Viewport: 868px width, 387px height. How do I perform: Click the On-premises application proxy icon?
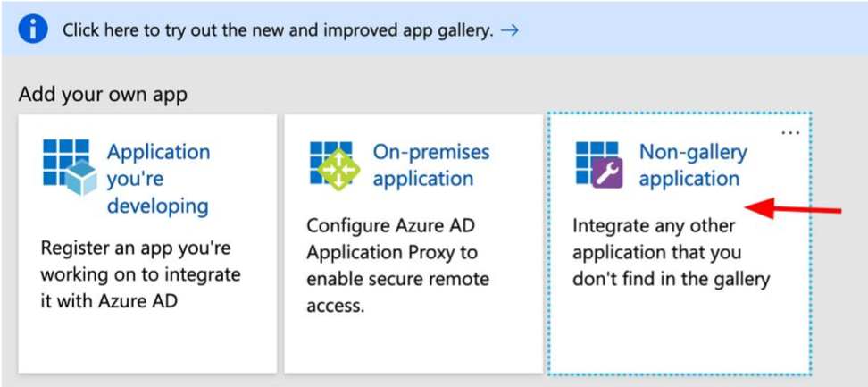point(333,164)
